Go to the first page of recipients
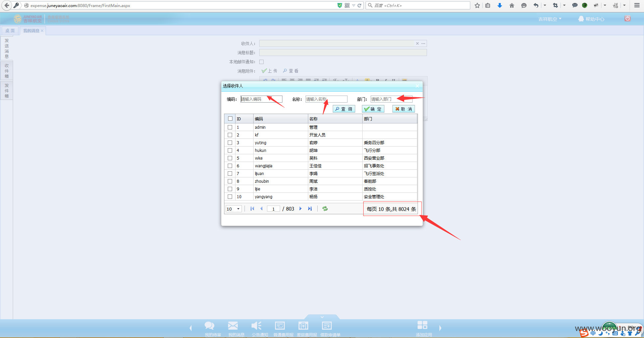The width and height of the screenshot is (644, 338). [252, 209]
